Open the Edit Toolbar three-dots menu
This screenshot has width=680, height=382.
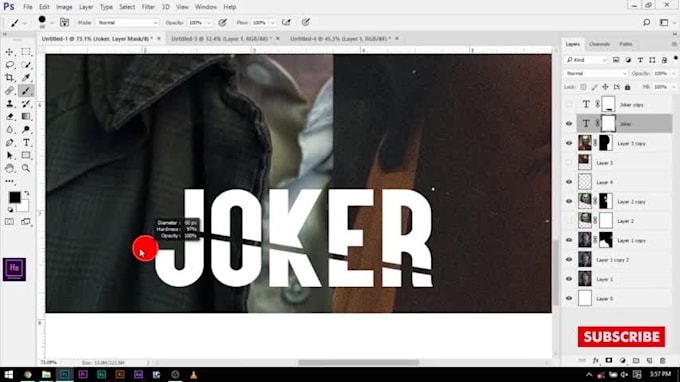coord(10,181)
